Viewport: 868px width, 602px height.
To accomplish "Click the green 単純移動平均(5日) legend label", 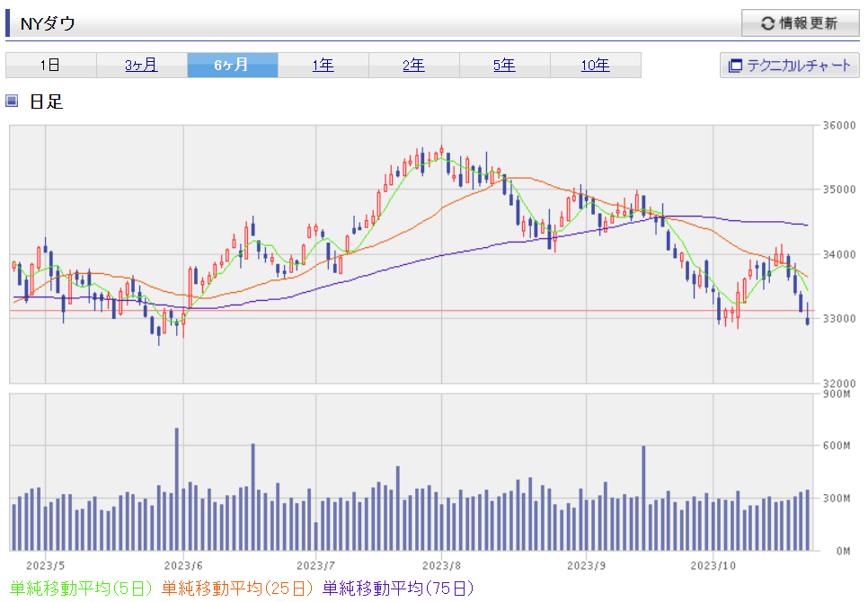I will click(81, 589).
